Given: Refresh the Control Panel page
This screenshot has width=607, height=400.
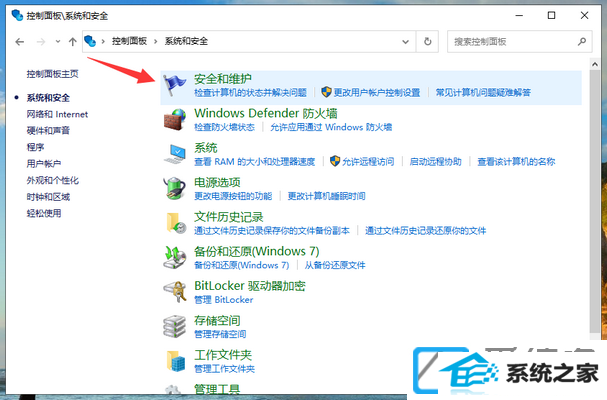Looking at the screenshot, I should click(427, 41).
